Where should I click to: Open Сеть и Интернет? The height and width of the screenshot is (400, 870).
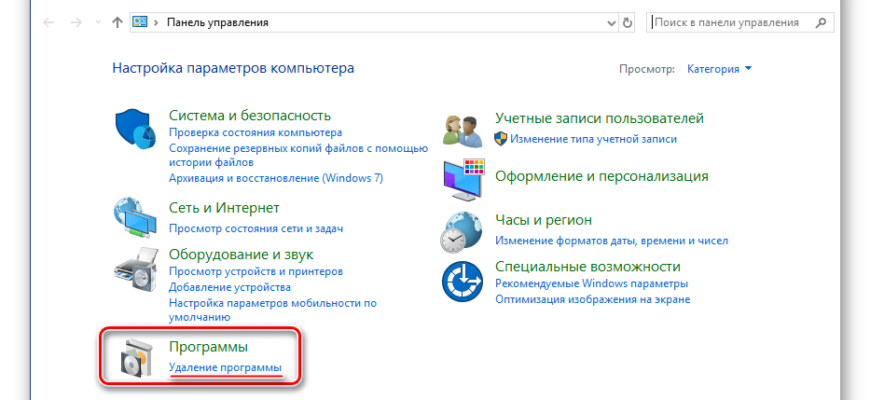coord(224,208)
